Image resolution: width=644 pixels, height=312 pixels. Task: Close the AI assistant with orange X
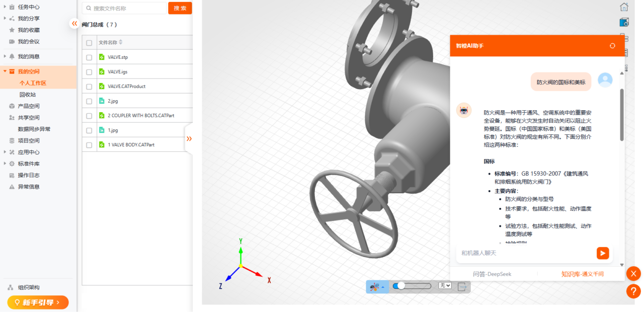(x=633, y=274)
